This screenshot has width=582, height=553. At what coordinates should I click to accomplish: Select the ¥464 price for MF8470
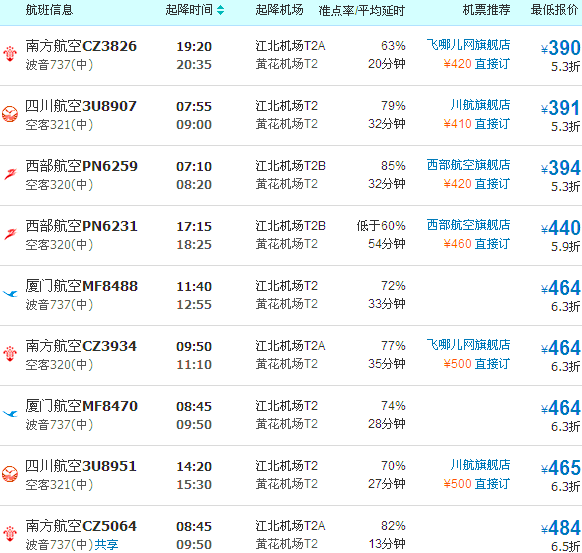[560, 408]
